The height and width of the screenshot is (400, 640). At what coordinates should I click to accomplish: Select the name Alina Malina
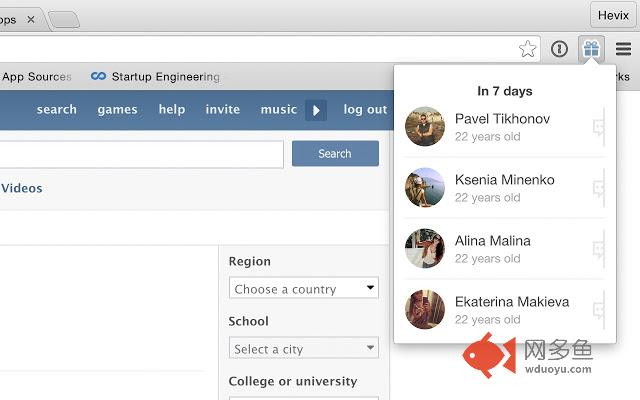[493, 241]
